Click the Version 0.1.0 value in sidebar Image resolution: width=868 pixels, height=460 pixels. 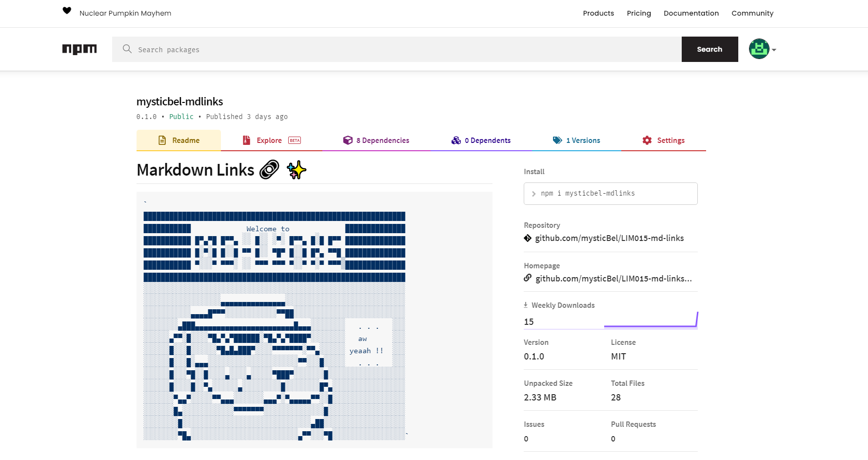(x=534, y=357)
